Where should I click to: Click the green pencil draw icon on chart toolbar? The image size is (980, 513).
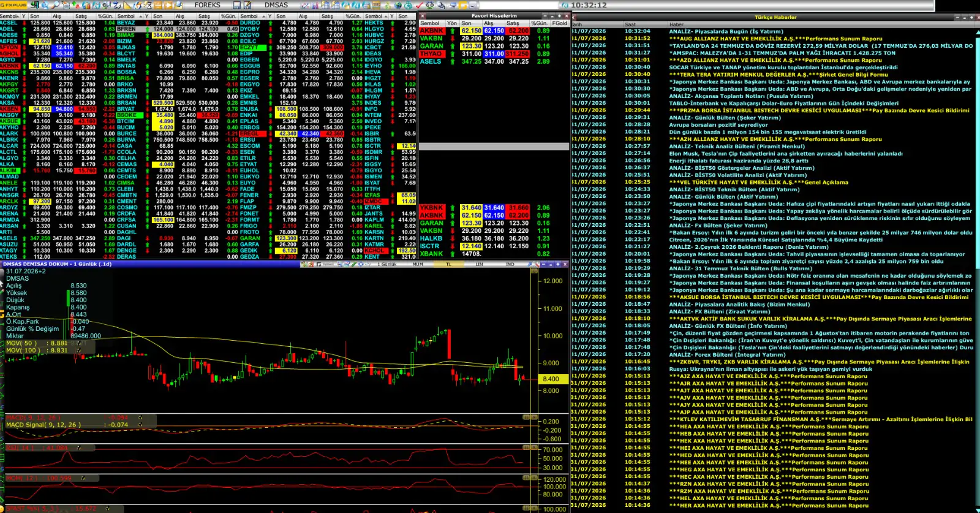[353, 264]
